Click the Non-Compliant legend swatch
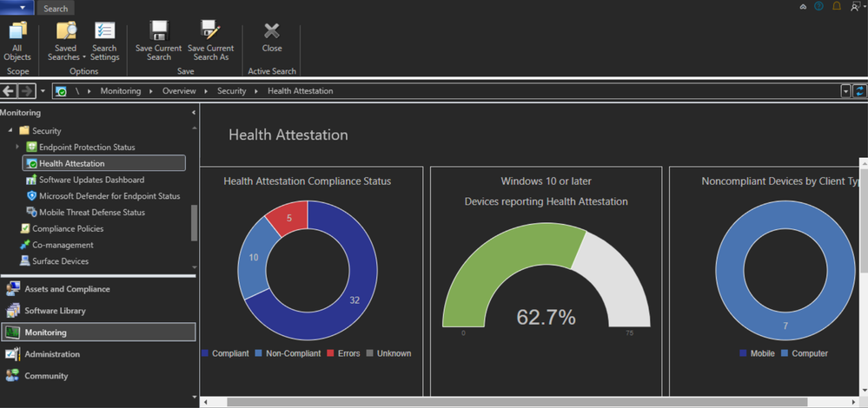 (259, 352)
